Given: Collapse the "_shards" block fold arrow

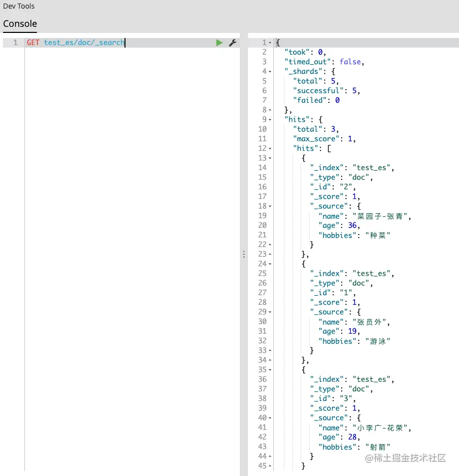Looking at the screenshot, I should (x=270, y=71).
